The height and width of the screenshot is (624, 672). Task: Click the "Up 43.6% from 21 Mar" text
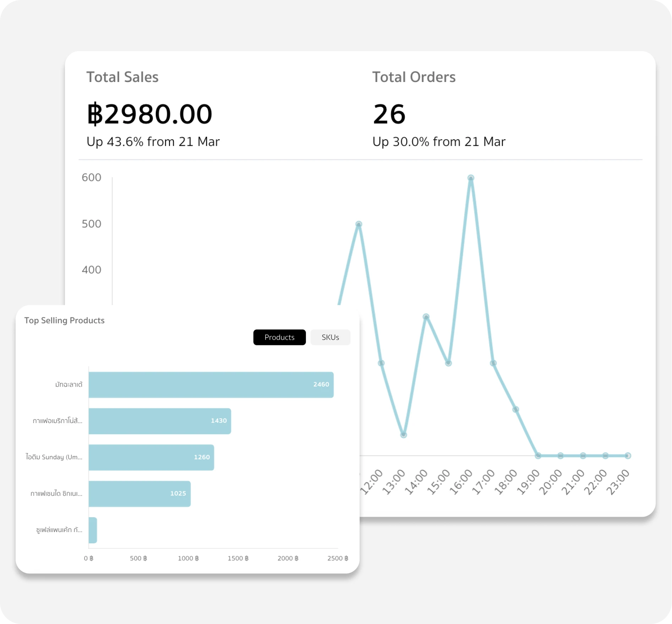[153, 142]
